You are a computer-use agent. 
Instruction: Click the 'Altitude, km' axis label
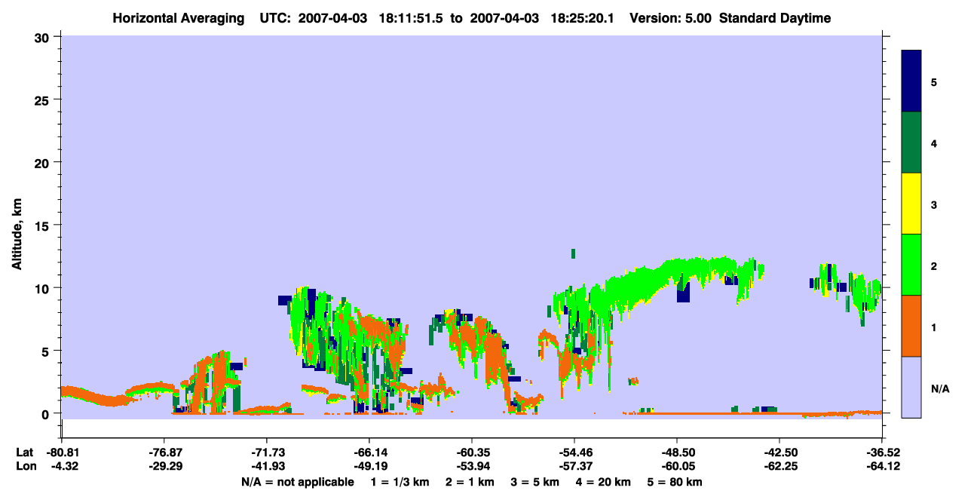17,234
